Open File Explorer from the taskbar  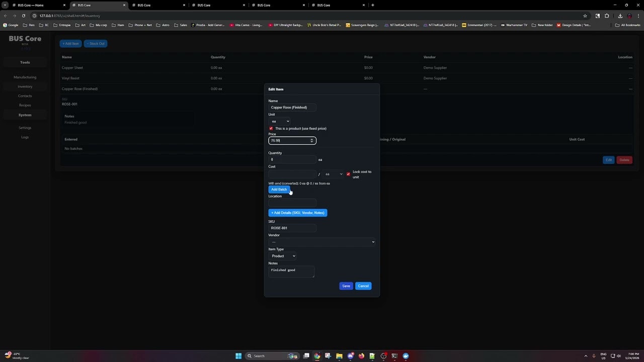click(x=339, y=356)
